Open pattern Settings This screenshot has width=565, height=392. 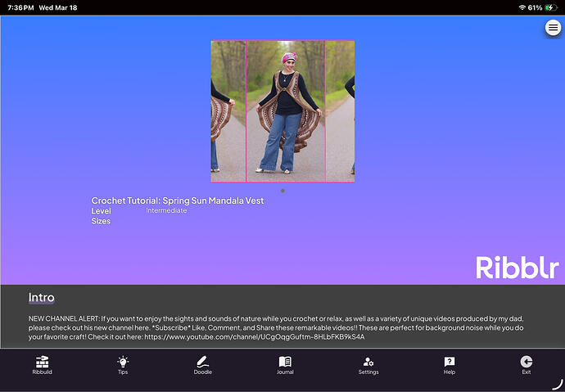(368, 365)
